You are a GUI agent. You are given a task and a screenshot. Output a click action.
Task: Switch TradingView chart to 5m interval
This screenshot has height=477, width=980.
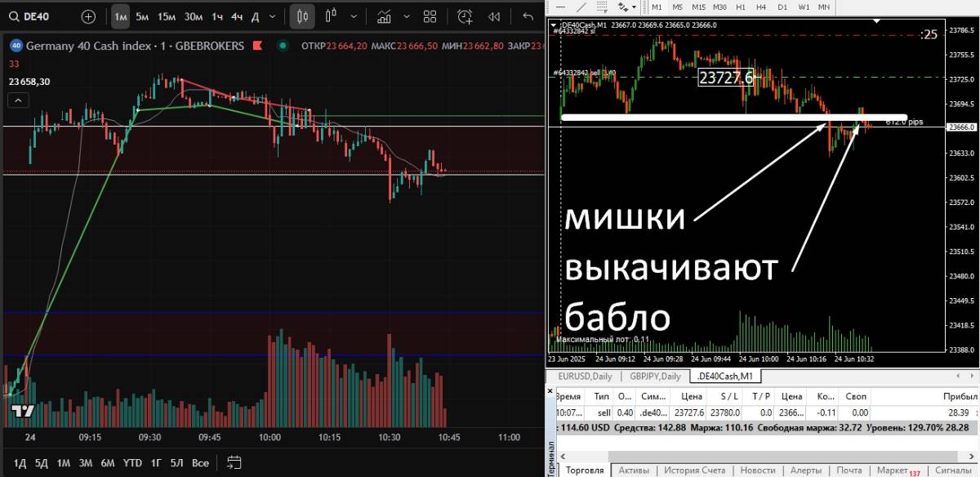click(142, 16)
